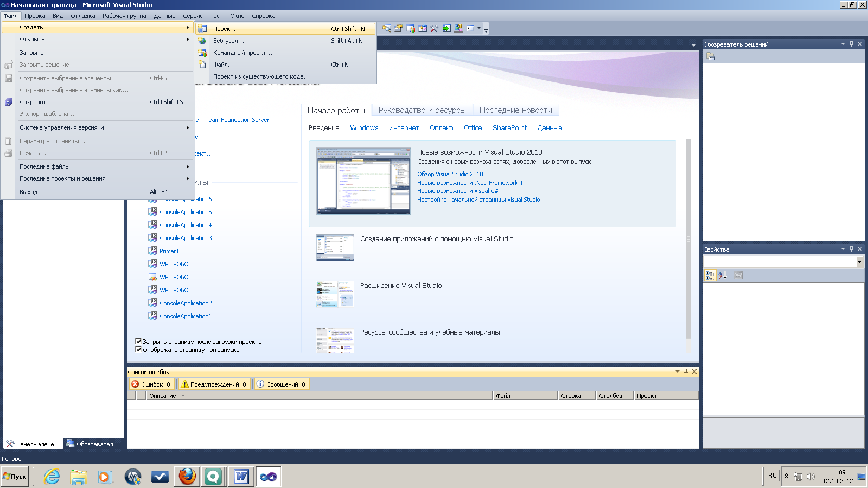Open link Новые возможности Visual C#
Viewport: 868px width, 488px height.
point(458,191)
